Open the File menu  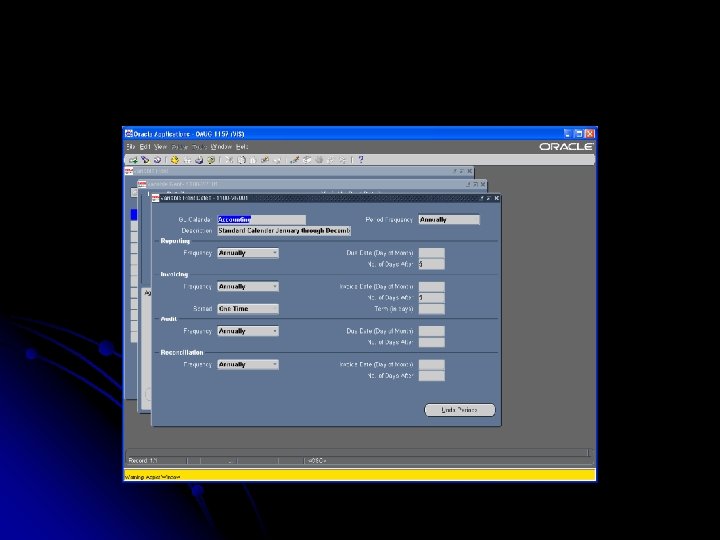130,147
